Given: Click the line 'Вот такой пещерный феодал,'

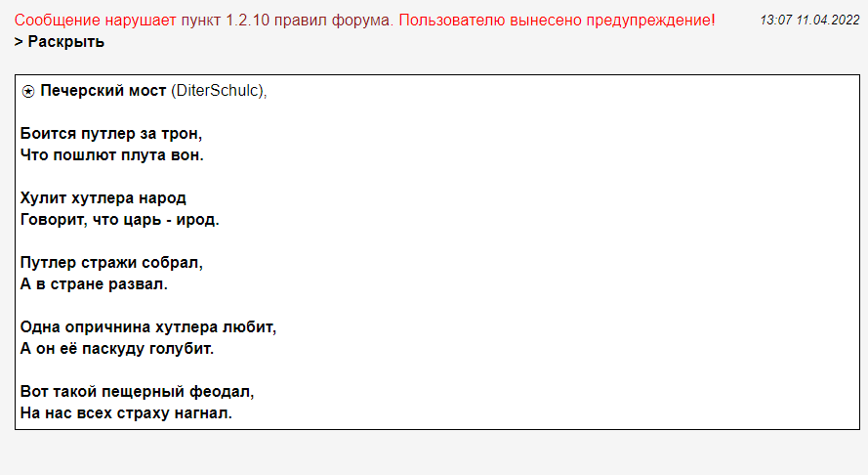Looking at the screenshot, I should 138,391.
